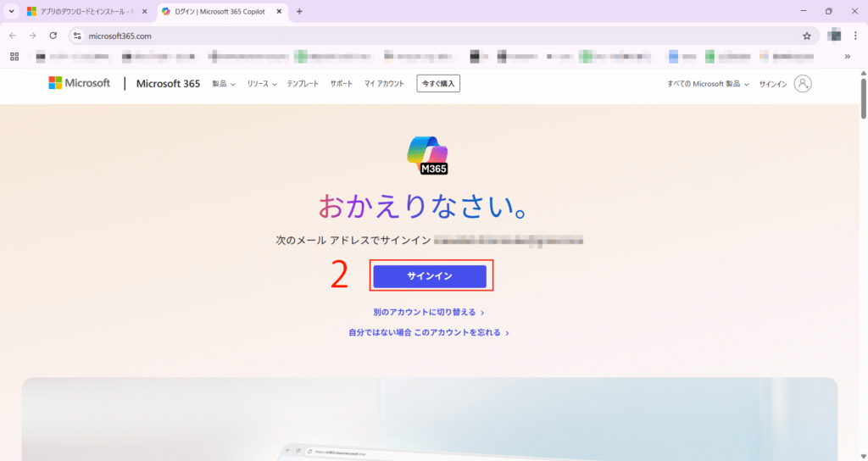Open the サポート menu item
Image resolution: width=868 pixels, height=461 pixels.
tap(341, 84)
